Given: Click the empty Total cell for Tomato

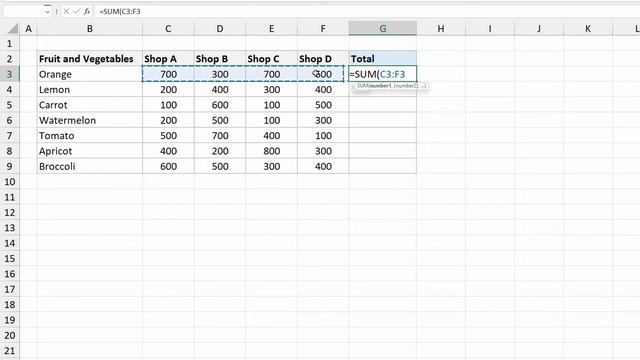Looking at the screenshot, I should click(x=382, y=136).
